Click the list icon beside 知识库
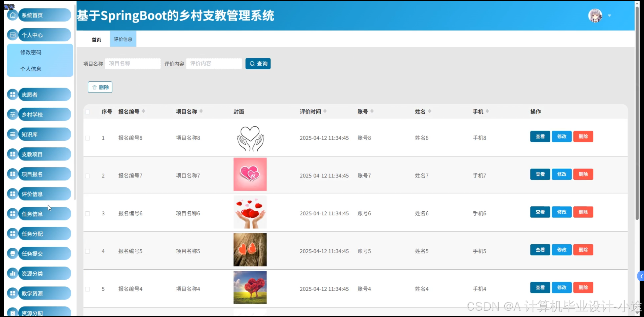Image resolution: width=644 pixels, height=317 pixels. point(12,134)
